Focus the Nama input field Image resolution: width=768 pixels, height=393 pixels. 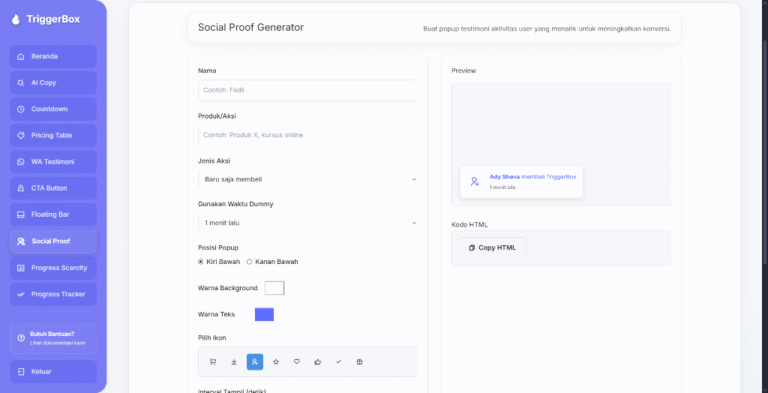[x=308, y=90]
